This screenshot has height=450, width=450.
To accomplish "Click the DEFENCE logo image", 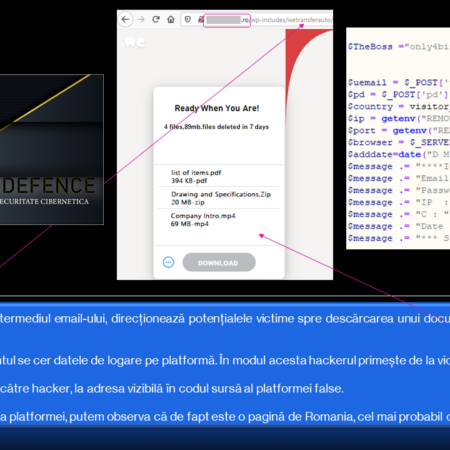I will (x=52, y=149).
